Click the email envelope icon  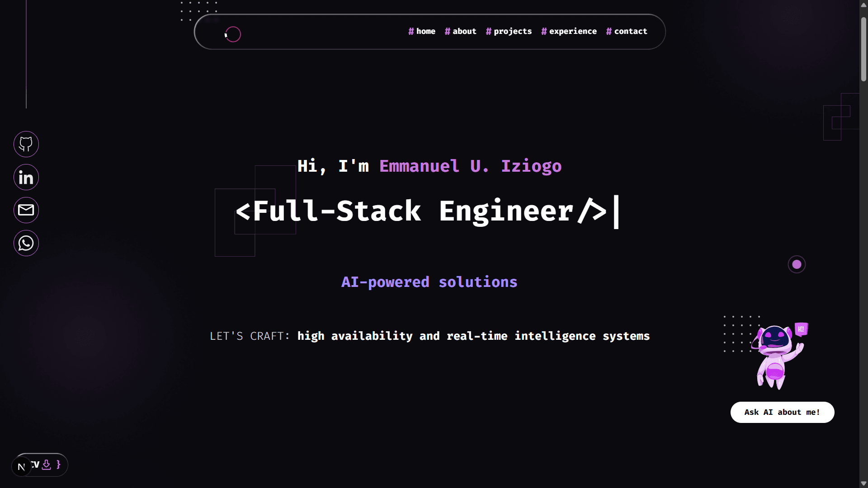[26, 210]
